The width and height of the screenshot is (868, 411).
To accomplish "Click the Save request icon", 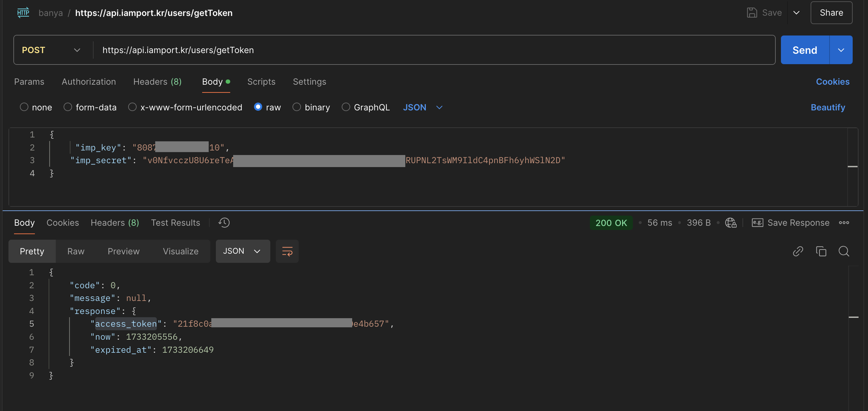I will [752, 13].
